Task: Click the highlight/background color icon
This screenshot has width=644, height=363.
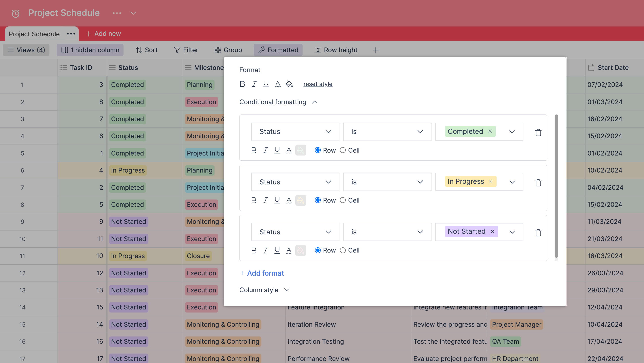Action: pos(289,84)
